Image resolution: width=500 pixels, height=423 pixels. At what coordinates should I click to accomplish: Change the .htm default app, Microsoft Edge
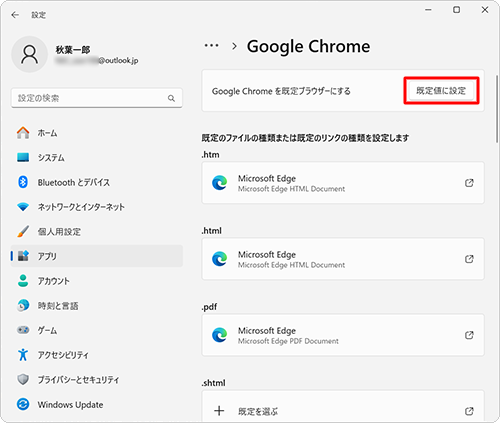[343, 183]
